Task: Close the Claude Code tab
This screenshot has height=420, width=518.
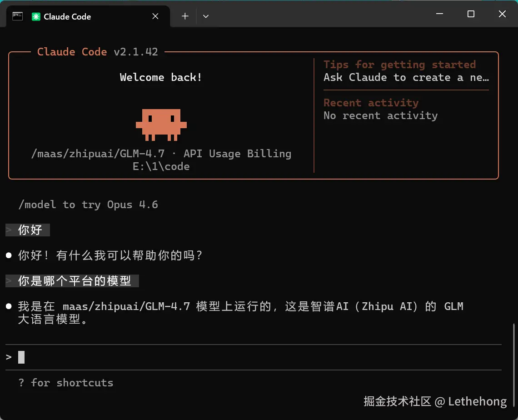Action: 155,16
